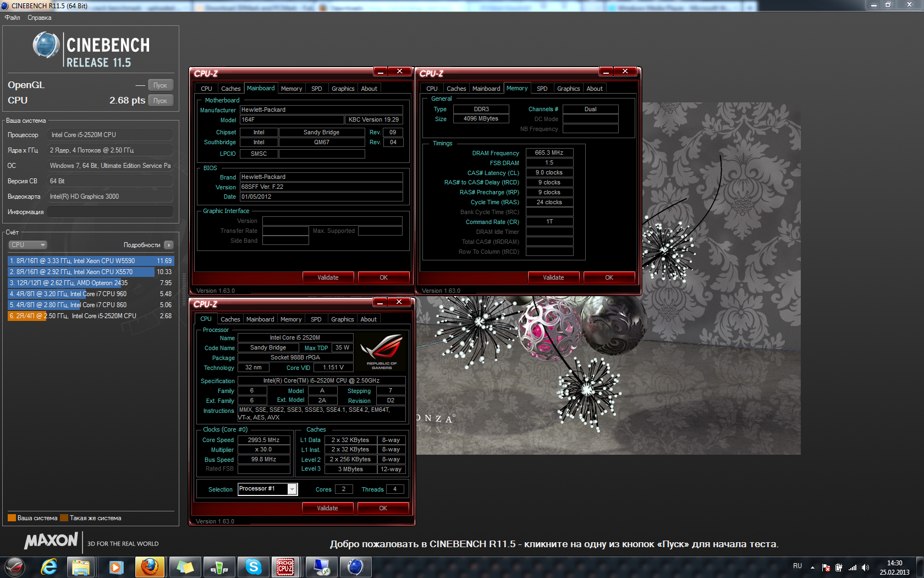Switch to Mainboard tab in Memory CPU-Z window
This screenshot has width=924, height=578.
point(486,89)
